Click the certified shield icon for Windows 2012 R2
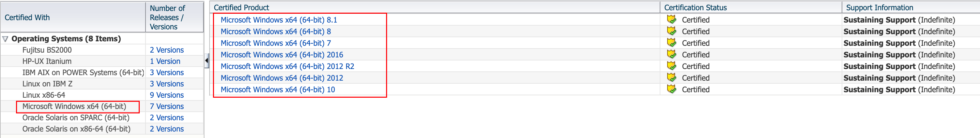This screenshot has height=138, width=980. tap(672, 66)
